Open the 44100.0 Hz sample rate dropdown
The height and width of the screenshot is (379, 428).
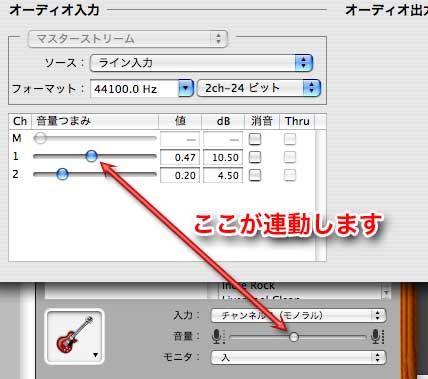pos(142,89)
